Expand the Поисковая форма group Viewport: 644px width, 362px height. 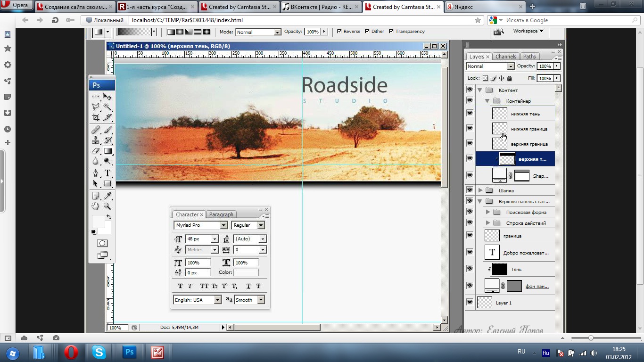(x=488, y=212)
